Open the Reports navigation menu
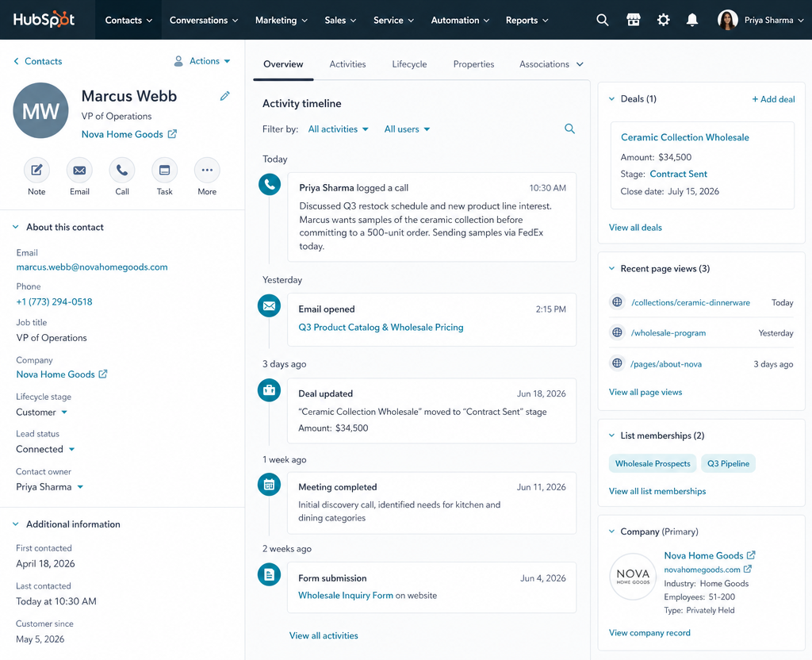This screenshot has height=660, width=812. point(527,20)
